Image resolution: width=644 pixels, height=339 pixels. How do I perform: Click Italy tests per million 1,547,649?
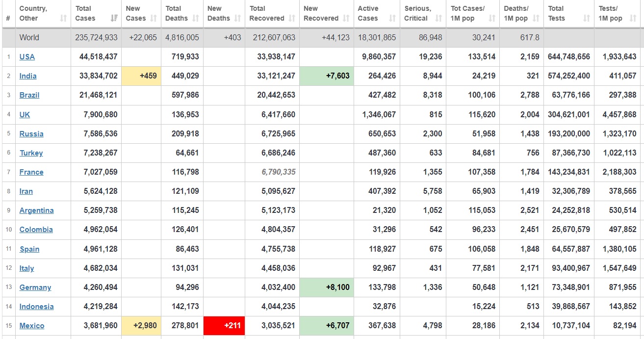[x=620, y=268]
